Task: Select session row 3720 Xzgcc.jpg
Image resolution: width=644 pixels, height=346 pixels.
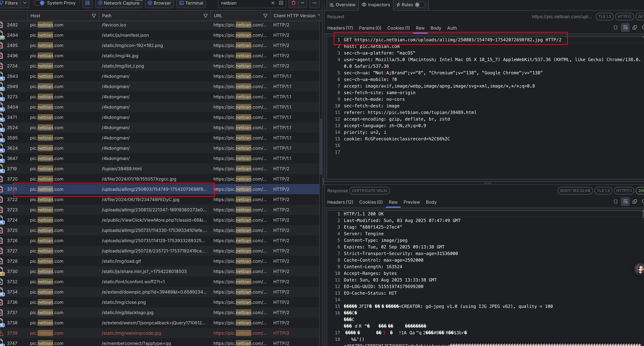Action: pyautogui.click(x=139, y=179)
